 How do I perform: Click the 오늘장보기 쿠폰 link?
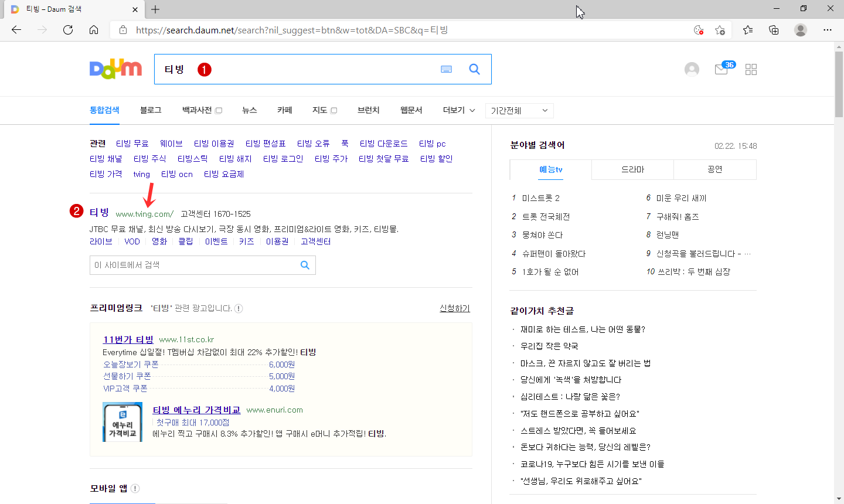pos(131,365)
